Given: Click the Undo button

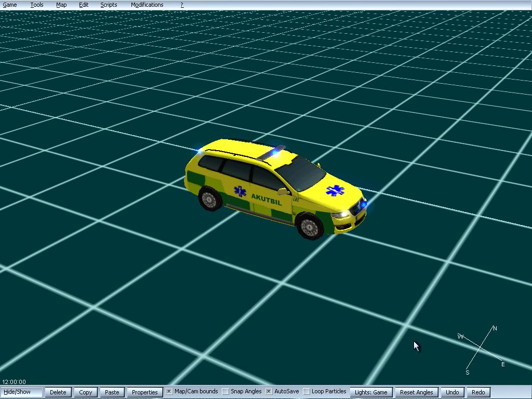Looking at the screenshot, I should [x=453, y=392].
